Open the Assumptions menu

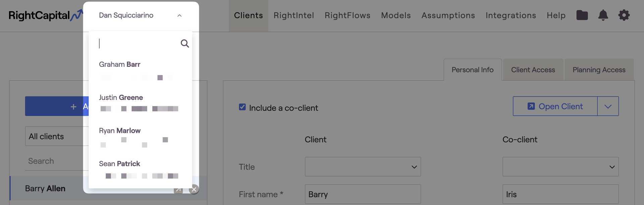tap(448, 15)
